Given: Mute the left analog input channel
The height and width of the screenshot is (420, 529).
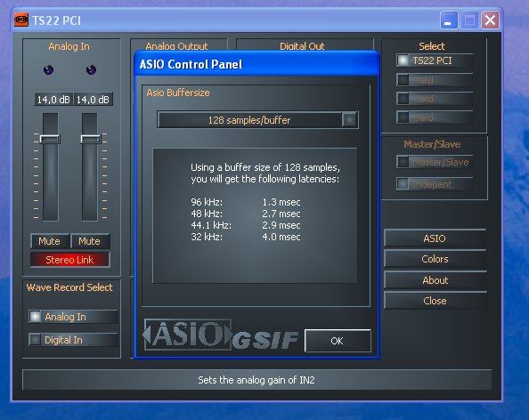Looking at the screenshot, I should pyautogui.click(x=50, y=241).
